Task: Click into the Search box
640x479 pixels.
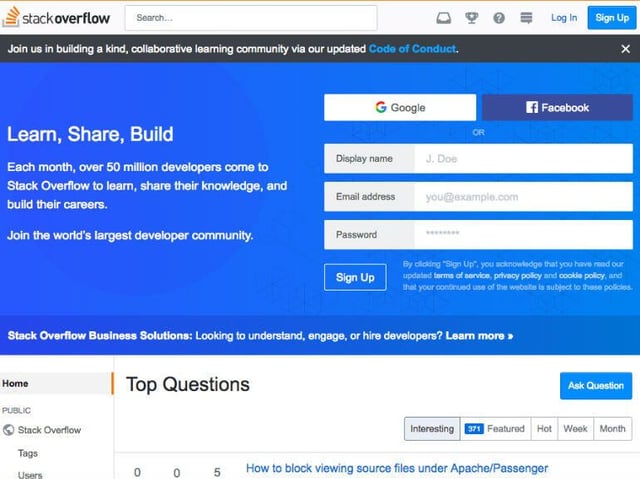Action: pyautogui.click(x=251, y=18)
